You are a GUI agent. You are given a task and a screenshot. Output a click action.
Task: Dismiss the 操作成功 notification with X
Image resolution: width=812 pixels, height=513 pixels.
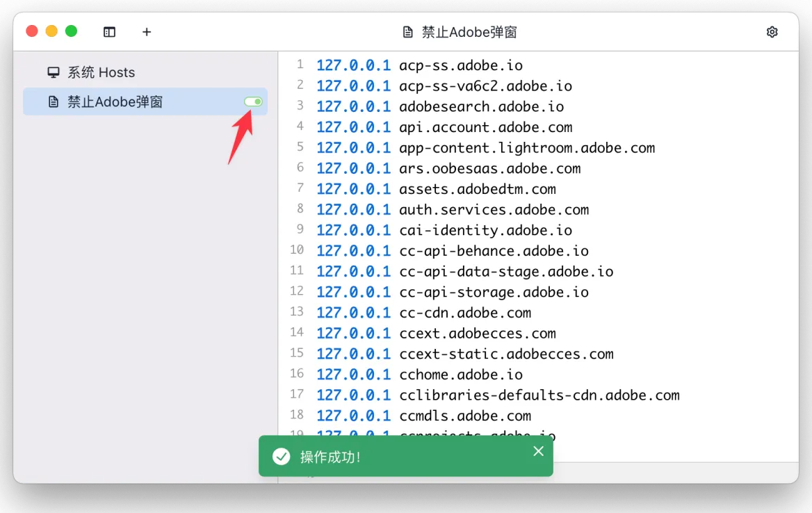click(x=538, y=451)
